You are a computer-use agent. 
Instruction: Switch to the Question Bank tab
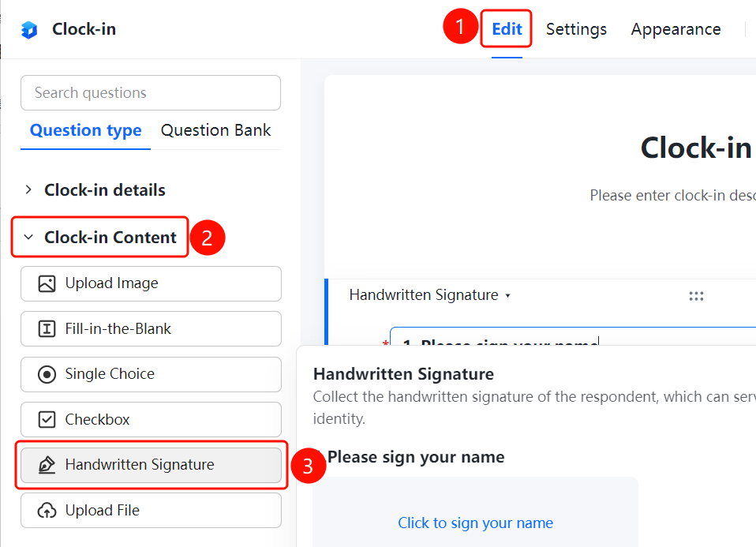point(215,130)
